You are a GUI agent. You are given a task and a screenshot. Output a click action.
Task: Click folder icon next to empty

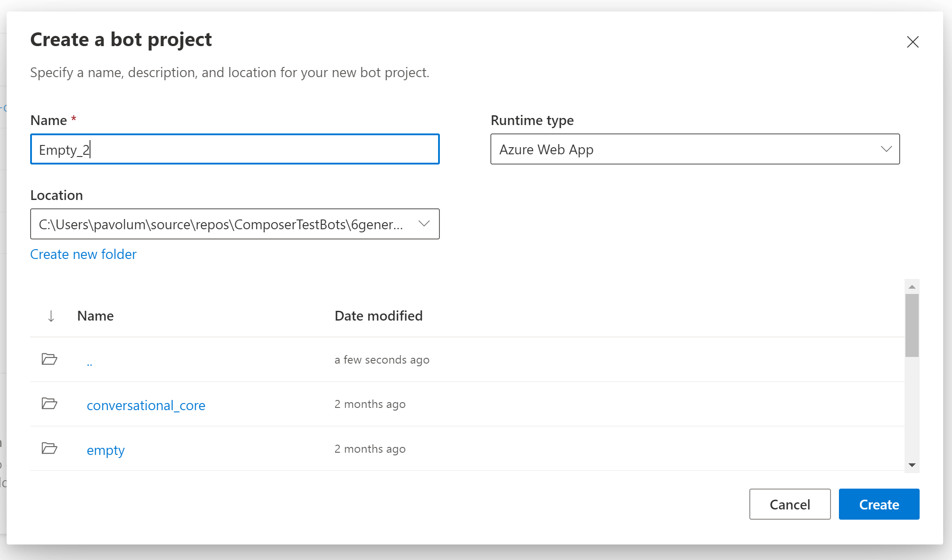click(49, 448)
